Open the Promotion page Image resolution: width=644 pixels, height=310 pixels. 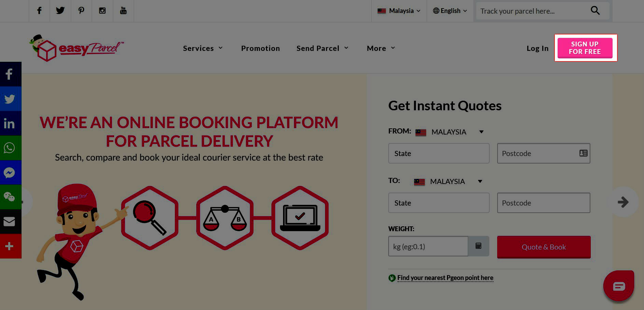pos(261,48)
